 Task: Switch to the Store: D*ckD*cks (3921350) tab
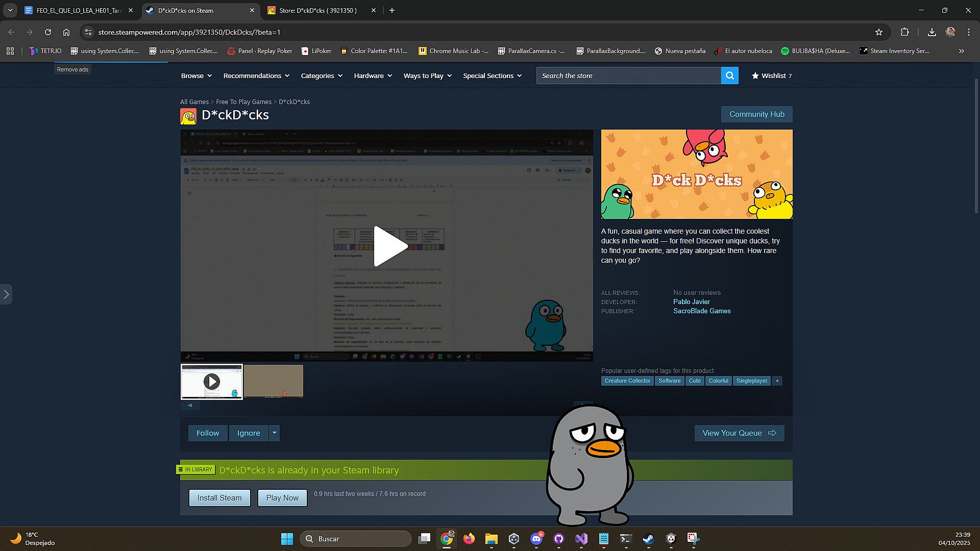pos(317,10)
